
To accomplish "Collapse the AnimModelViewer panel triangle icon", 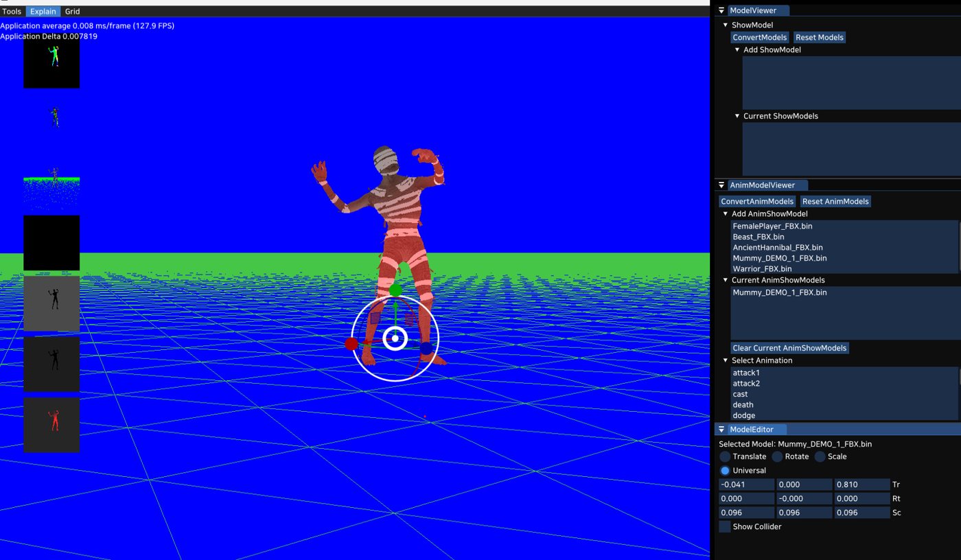I will (x=721, y=185).
